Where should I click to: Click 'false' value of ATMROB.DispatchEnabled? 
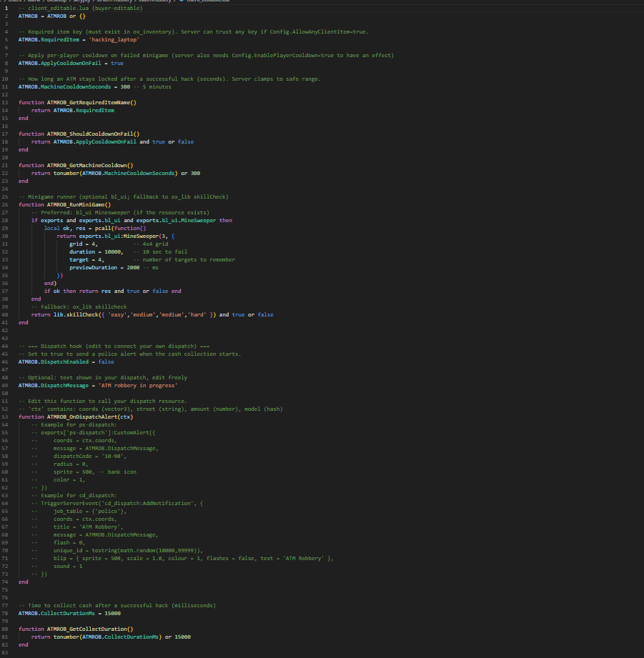tap(106, 362)
